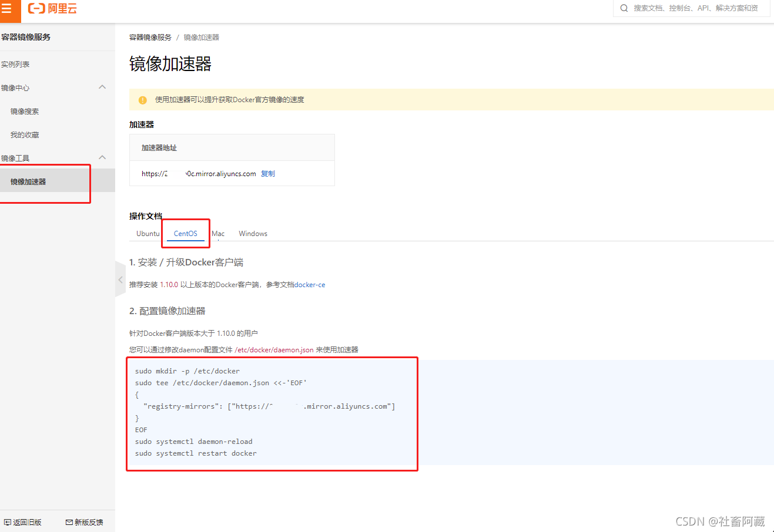Click the /etc/docker/daemon.json path text

coord(274,350)
